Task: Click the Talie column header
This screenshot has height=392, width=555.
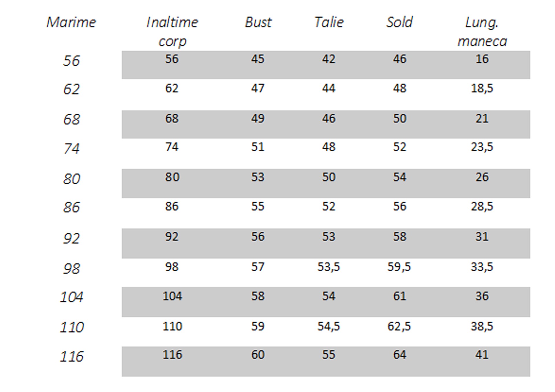Action: [x=329, y=22]
